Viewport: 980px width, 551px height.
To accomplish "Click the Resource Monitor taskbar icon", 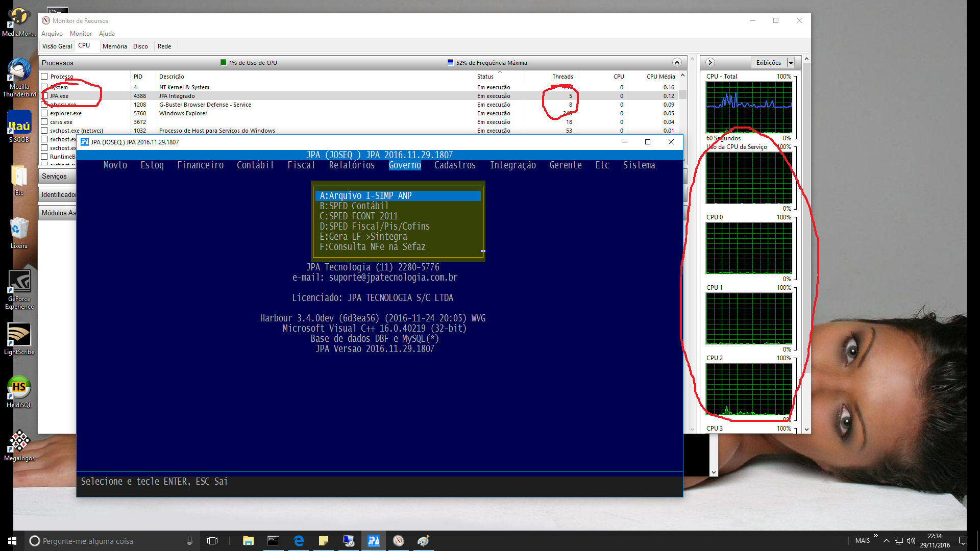I will (x=399, y=541).
